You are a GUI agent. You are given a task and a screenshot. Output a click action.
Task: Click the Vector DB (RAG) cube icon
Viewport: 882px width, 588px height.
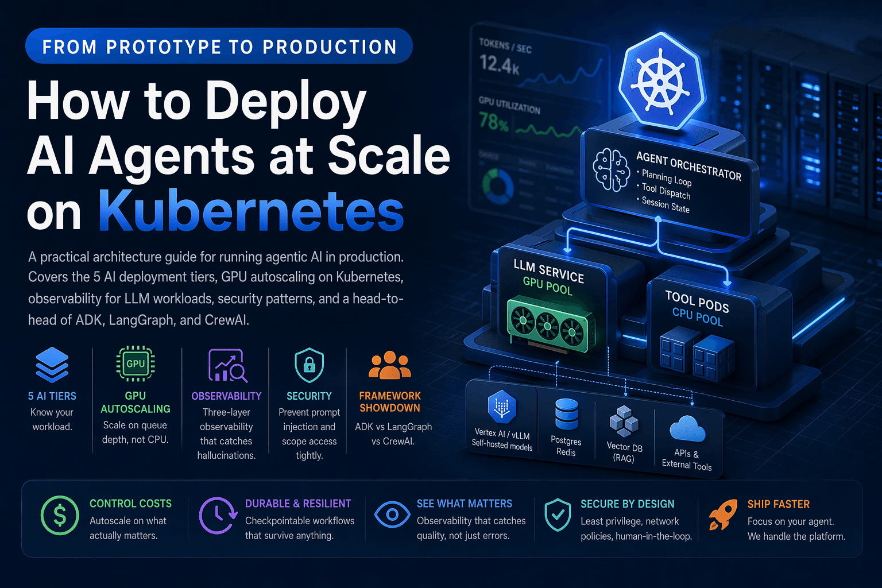point(624,422)
